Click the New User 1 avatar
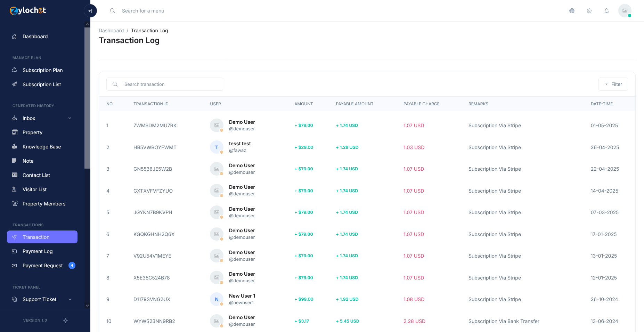Screen dimensions: 644x332 pyautogui.click(x=217, y=299)
